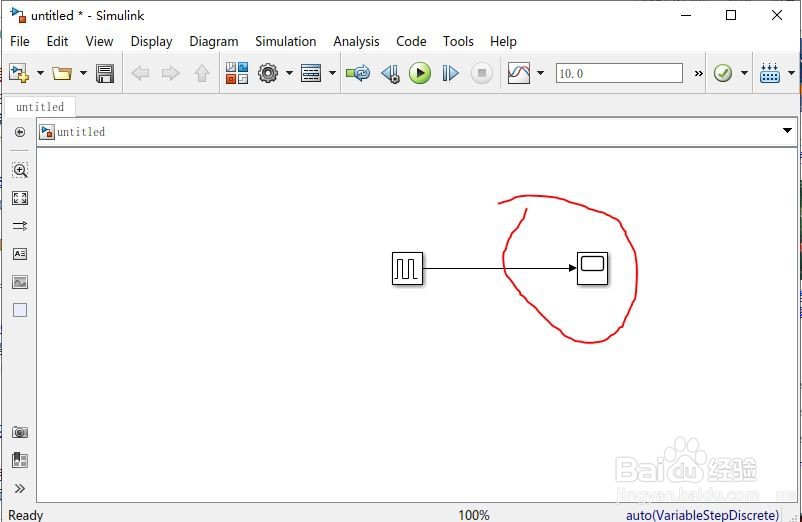Expand the Build Model dropdown arrow
The width and height of the screenshot is (802, 522).
tap(791, 73)
